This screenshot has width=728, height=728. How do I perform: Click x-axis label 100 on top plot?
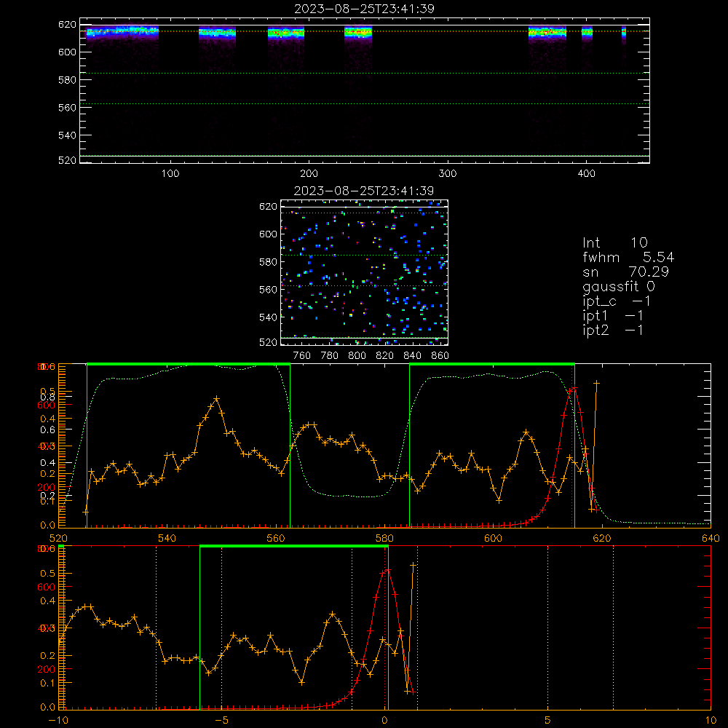coord(170,174)
